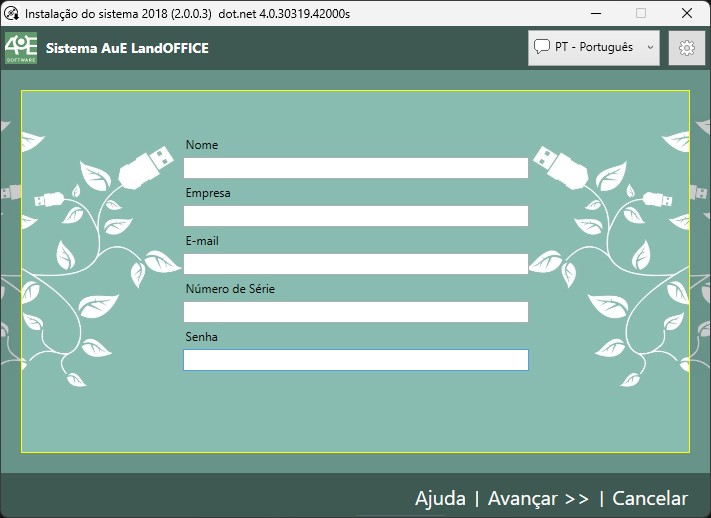Click the speech bubble language icon

[x=542, y=47]
